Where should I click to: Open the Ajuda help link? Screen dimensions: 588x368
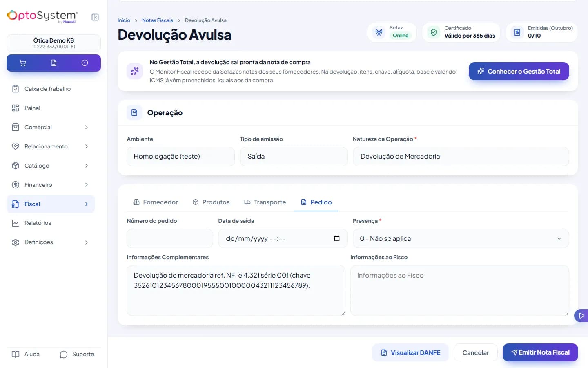26,354
